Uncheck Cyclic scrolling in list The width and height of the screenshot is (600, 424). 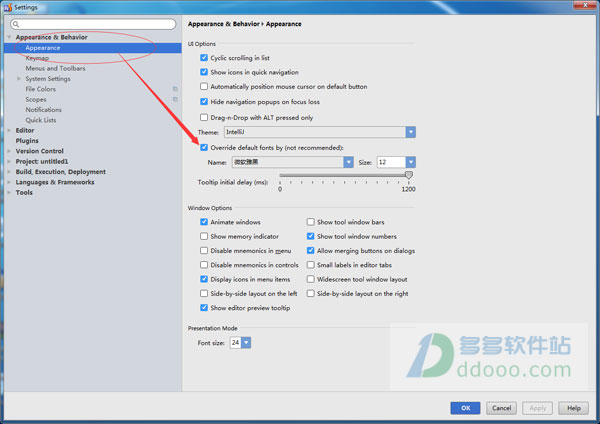(x=204, y=58)
